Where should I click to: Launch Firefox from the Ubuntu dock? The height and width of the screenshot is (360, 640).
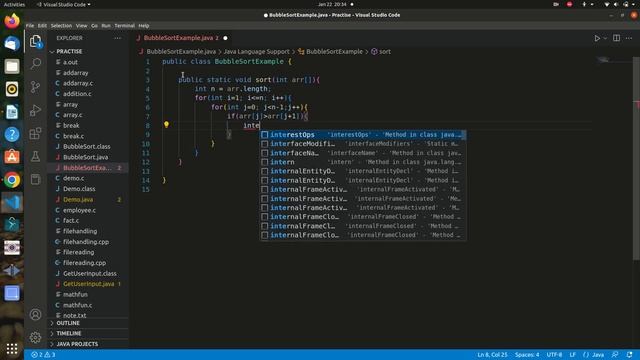click(x=12, y=21)
